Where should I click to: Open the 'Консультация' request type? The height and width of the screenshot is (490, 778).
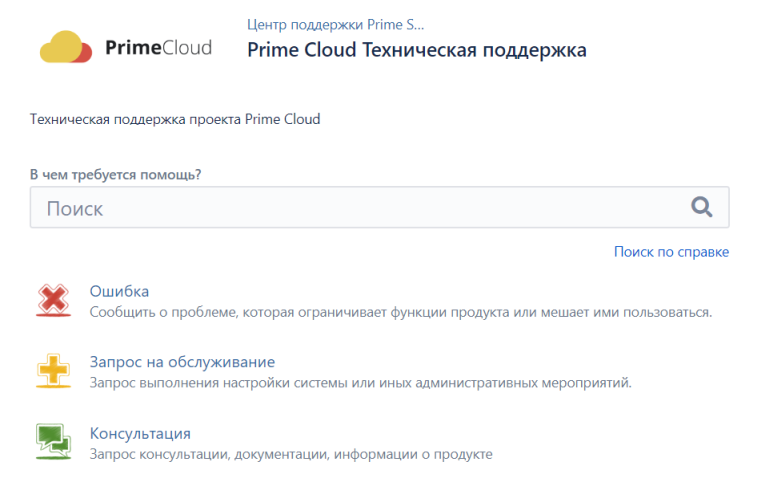140,433
